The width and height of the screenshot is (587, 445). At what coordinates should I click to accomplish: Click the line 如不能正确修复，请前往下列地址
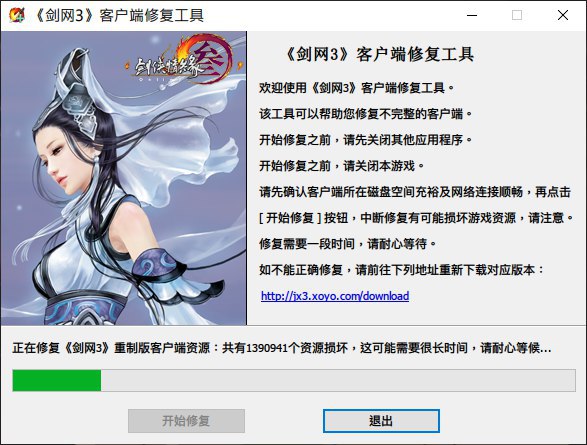click(x=402, y=270)
